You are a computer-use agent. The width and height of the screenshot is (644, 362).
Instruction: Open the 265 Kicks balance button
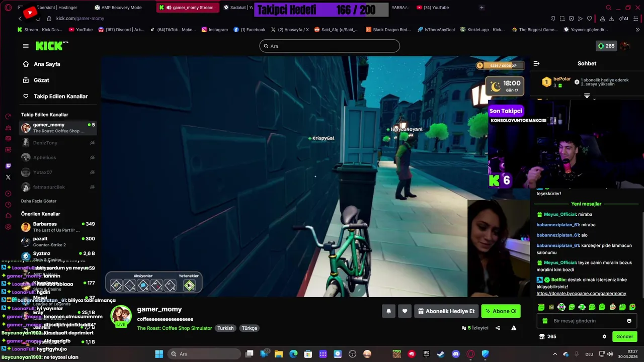tap(606, 46)
